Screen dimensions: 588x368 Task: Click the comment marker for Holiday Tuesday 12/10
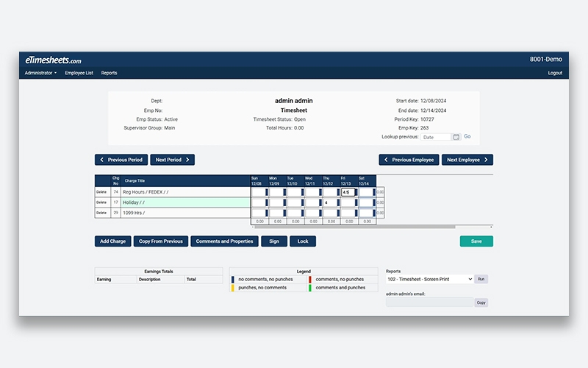click(x=303, y=203)
